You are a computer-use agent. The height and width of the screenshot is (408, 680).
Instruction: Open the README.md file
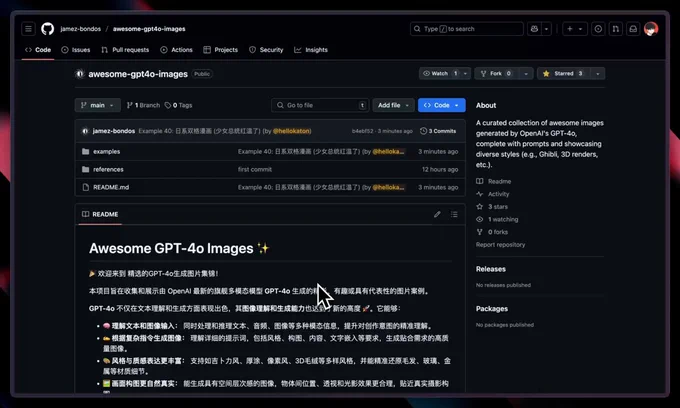(x=111, y=187)
